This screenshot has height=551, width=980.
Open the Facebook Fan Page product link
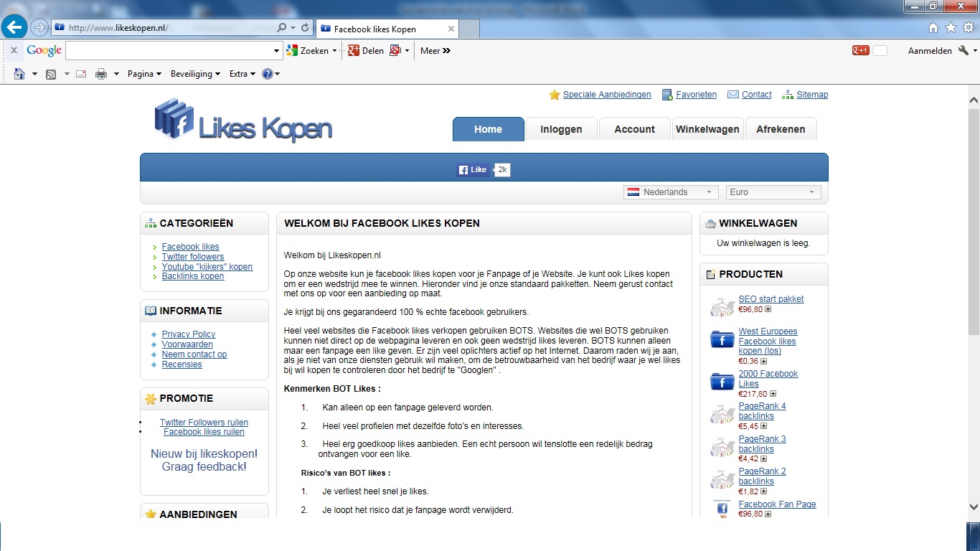[777, 504]
